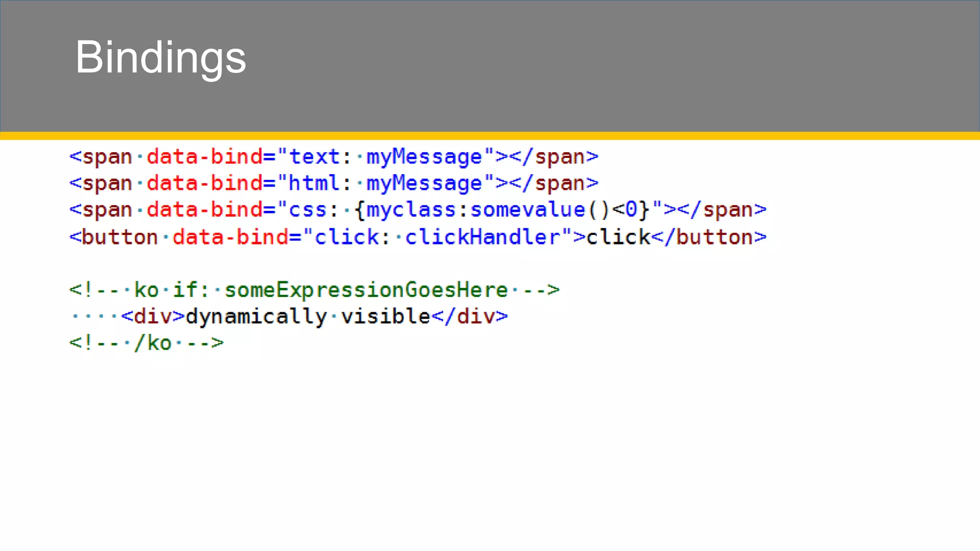Click the closing </button> tag

[x=709, y=237]
